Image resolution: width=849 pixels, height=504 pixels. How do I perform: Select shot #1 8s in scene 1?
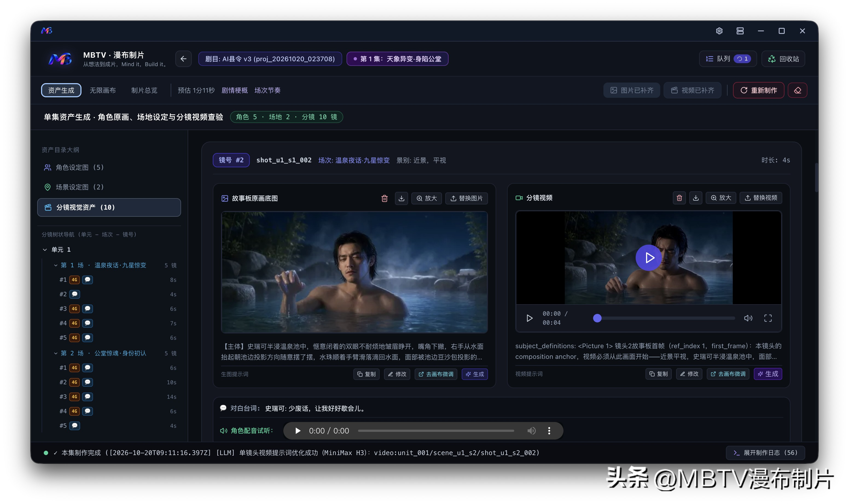click(x=117, y=280)
